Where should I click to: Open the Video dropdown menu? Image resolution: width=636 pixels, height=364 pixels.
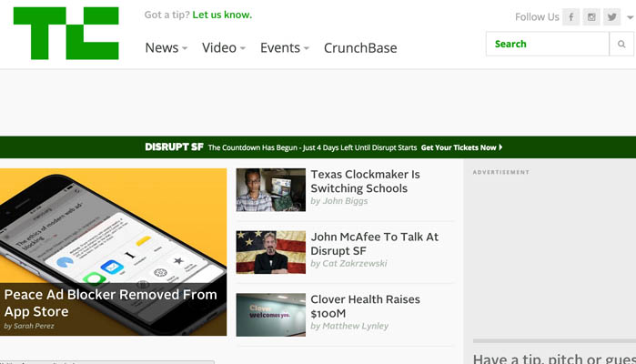pyautogui.click(x=224, y=48)
